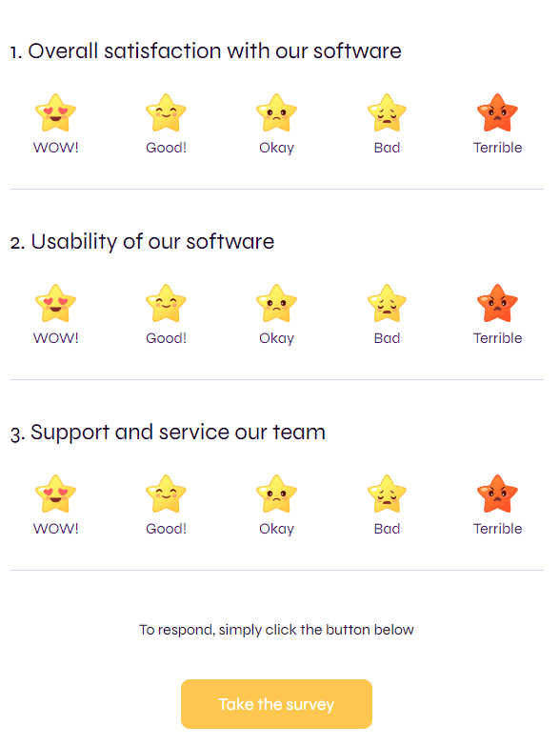560x746 pixels.
Task: Click the red Terrible star for usability
Action: [x=497, y=304]
